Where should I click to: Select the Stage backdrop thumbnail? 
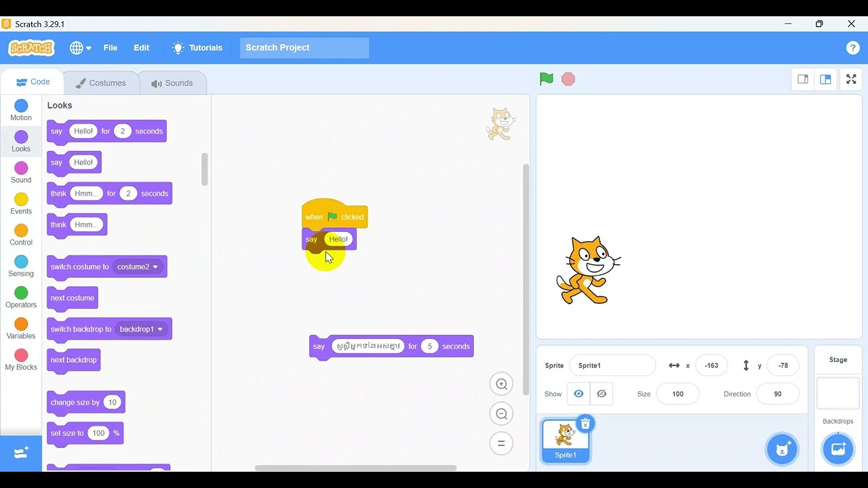click(838, 393)
